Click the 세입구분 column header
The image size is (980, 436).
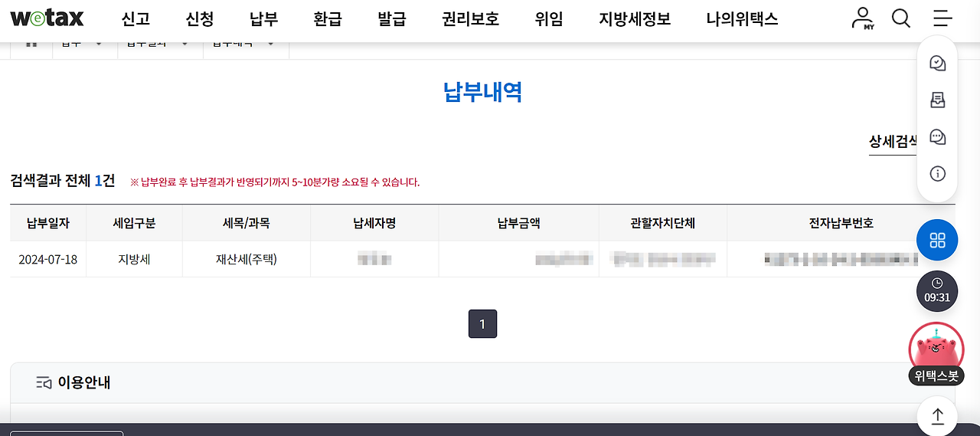pos(134,223)
